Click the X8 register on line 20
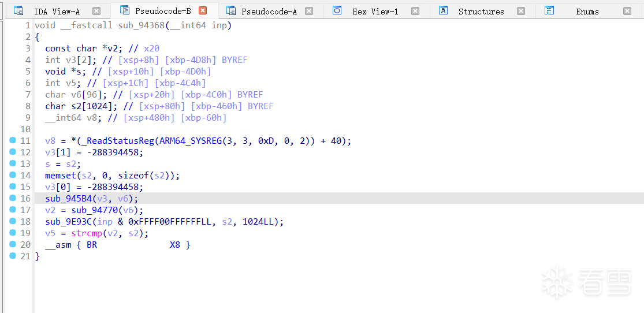 (175, 245)
